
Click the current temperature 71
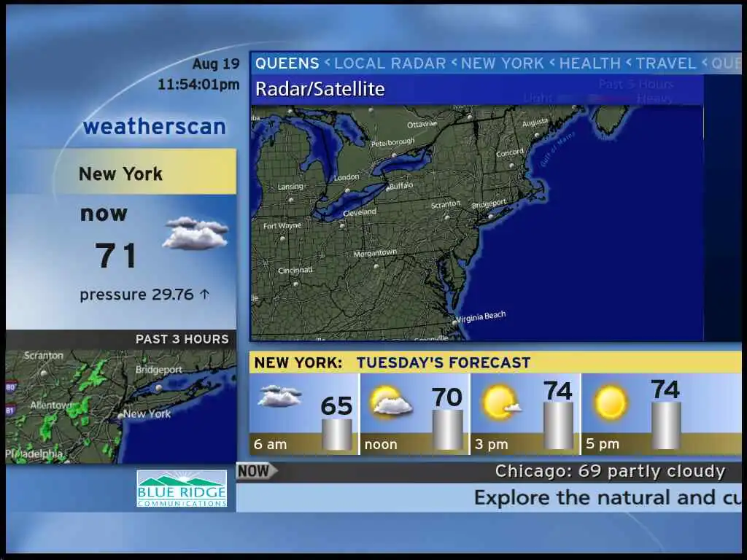116,256
